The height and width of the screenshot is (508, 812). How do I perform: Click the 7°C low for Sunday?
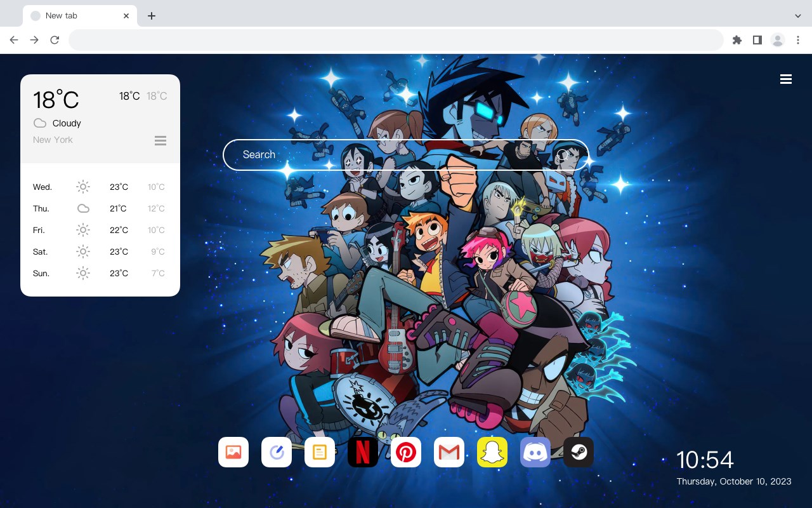tap(158, 273)
